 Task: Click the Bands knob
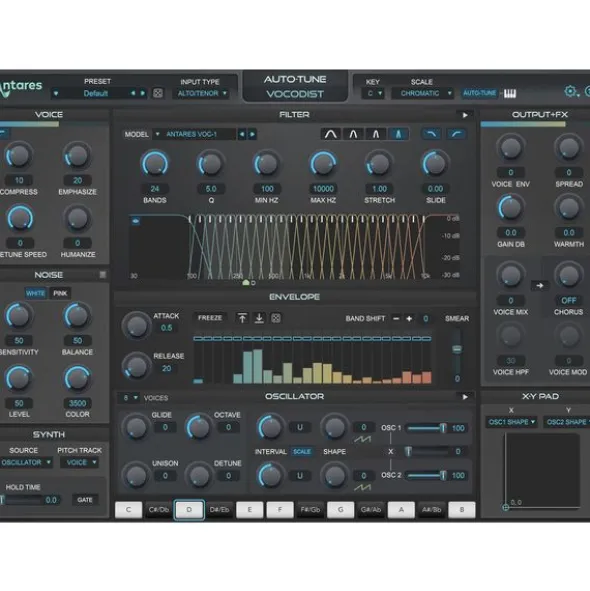[x=155, y=164]
